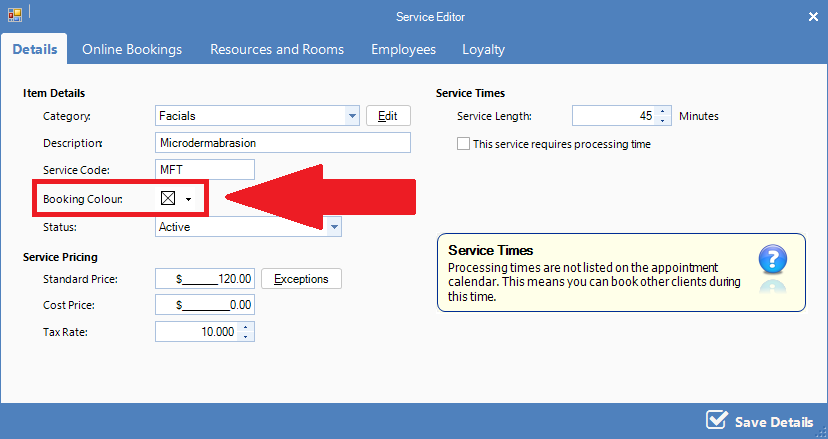The height and width of the screenshot is (439, 828).
Task: Decrease Tax Rate with down arrow
Action: click(x=247, y=336)
